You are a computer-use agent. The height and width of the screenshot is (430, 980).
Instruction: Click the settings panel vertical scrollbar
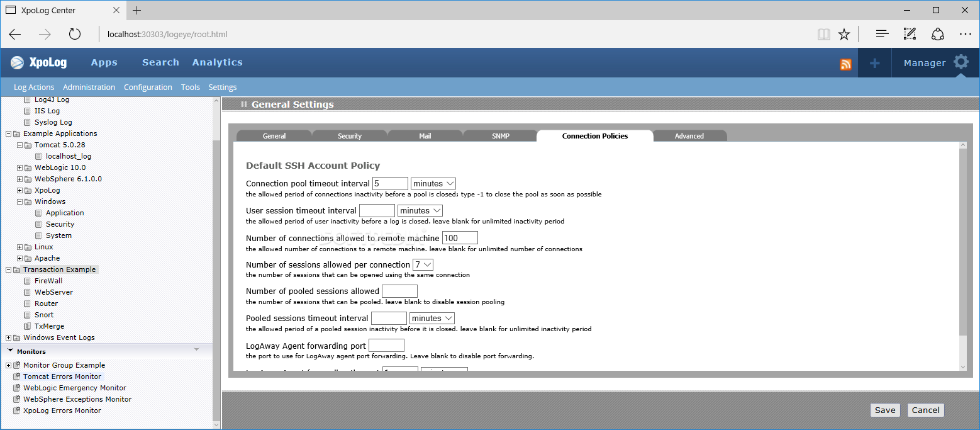click(962, 256)
